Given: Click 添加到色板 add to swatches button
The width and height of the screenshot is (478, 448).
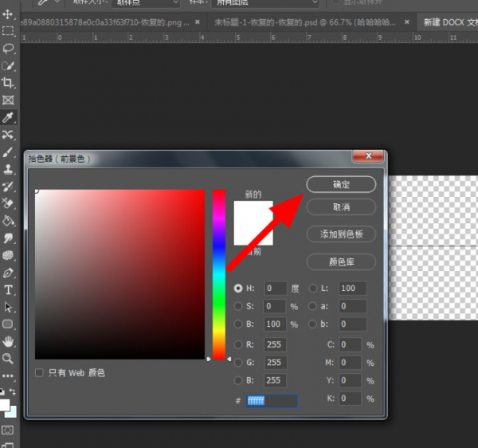Looking at the screenshot, I should [341, 234].
